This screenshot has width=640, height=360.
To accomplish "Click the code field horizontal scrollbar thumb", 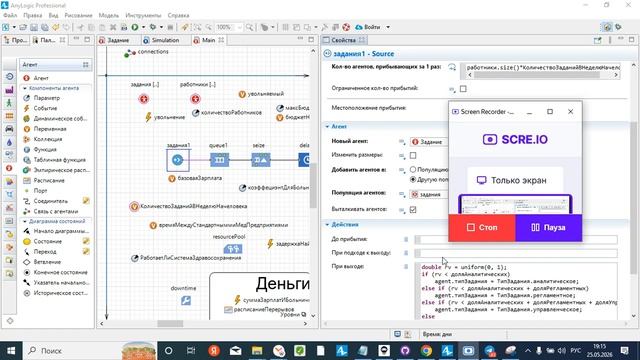I will click(x=537, y=75).
